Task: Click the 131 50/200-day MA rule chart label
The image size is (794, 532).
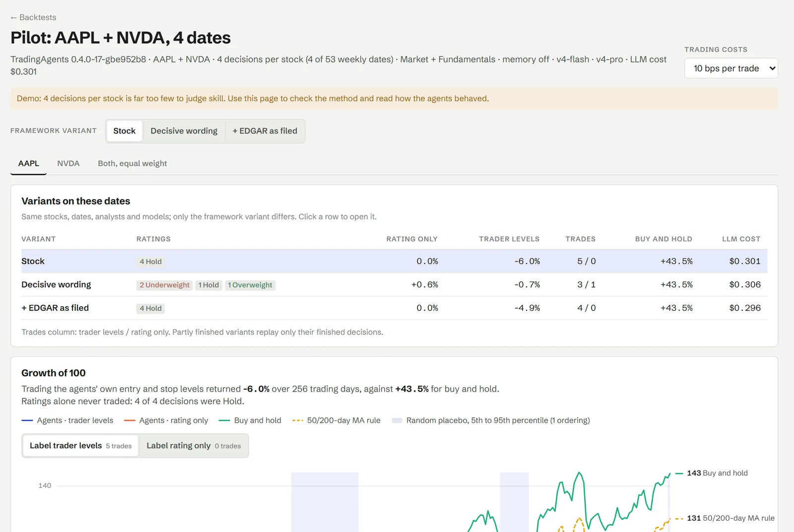Action: coord(730,518)
